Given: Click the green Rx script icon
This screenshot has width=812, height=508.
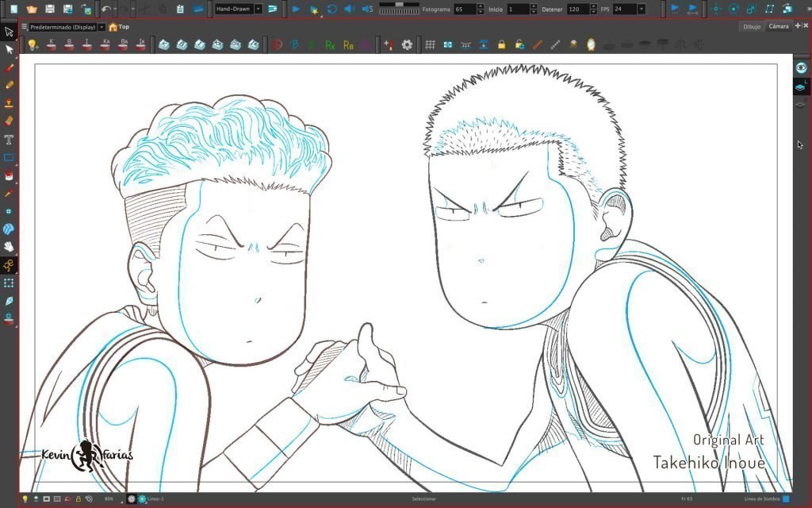Looking at the screenshot, I should tap(330, 45).
